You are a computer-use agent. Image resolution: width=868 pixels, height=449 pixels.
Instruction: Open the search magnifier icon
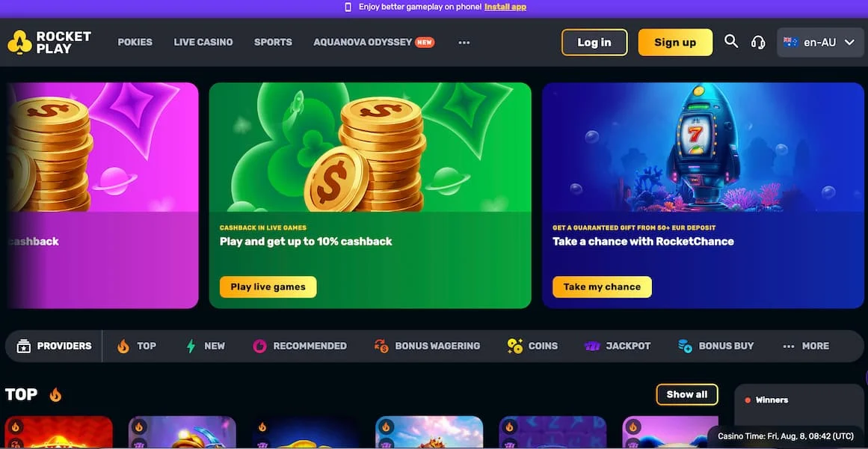731,42
